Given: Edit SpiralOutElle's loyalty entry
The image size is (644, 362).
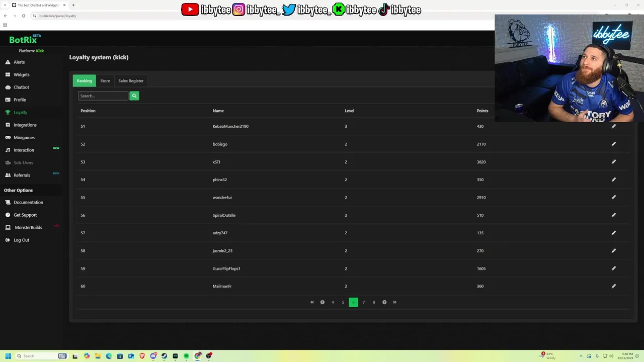Looking at the screenshot, I should coord(613,215).
